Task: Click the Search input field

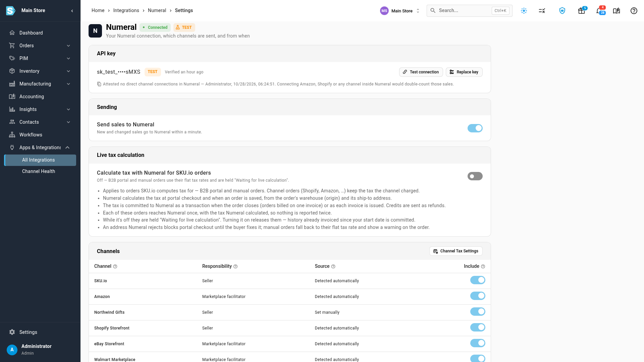Action: click(x=470, y=11)
